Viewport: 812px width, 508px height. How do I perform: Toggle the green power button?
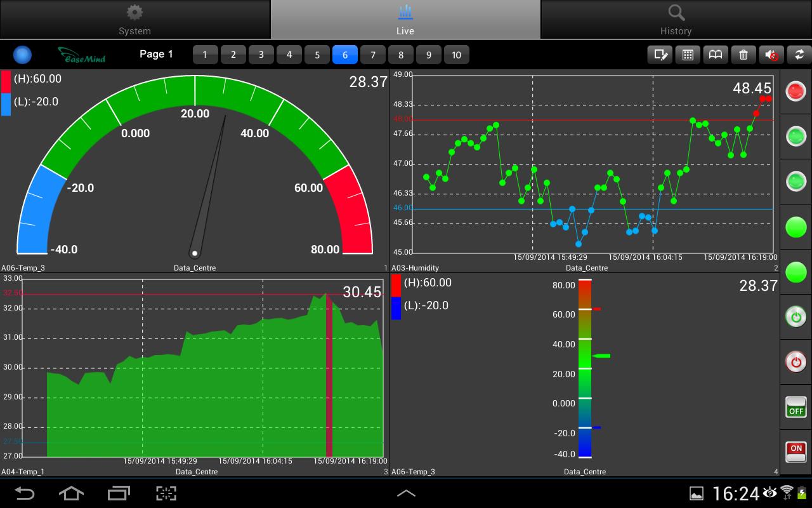coord(796,317)
